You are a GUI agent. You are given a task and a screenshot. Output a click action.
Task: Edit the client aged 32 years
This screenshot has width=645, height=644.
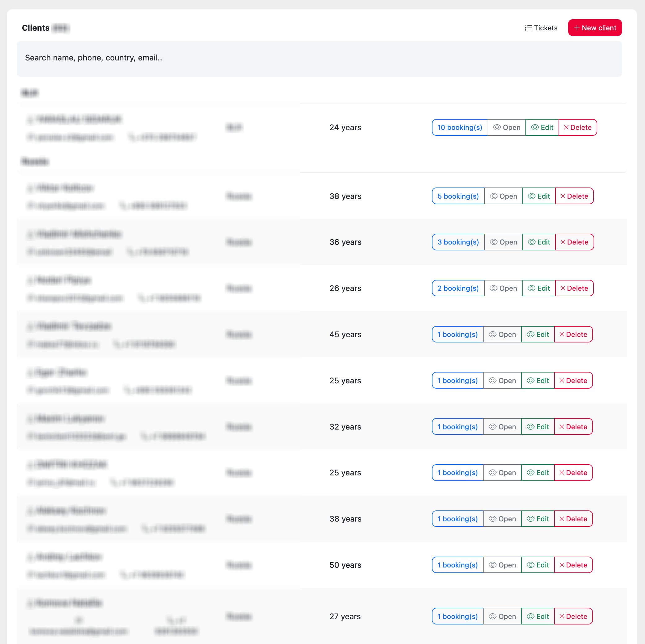(537, 426)
